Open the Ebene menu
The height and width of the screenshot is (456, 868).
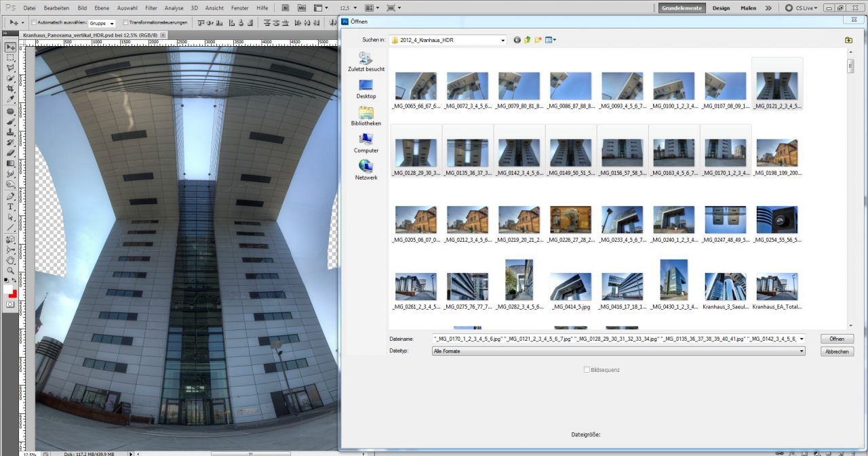pyautogui.click(x=102, y=8)
